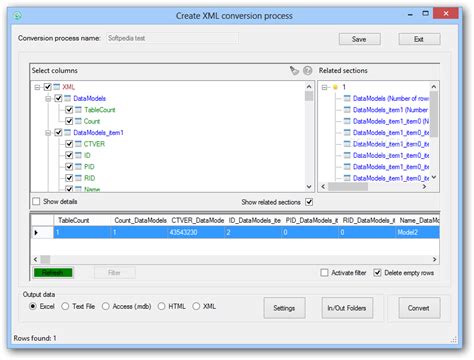Click the round gray icon near Related sections

coord(308,70)
